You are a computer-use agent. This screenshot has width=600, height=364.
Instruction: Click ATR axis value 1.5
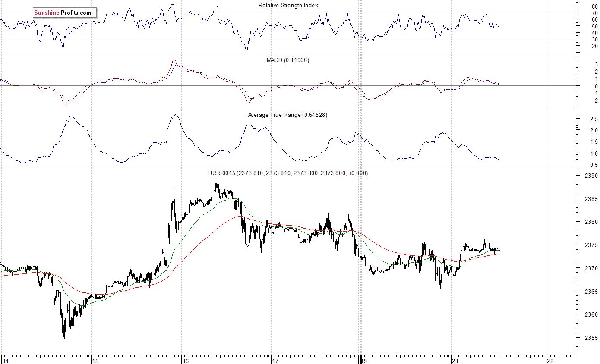click(x=594, y=142)
